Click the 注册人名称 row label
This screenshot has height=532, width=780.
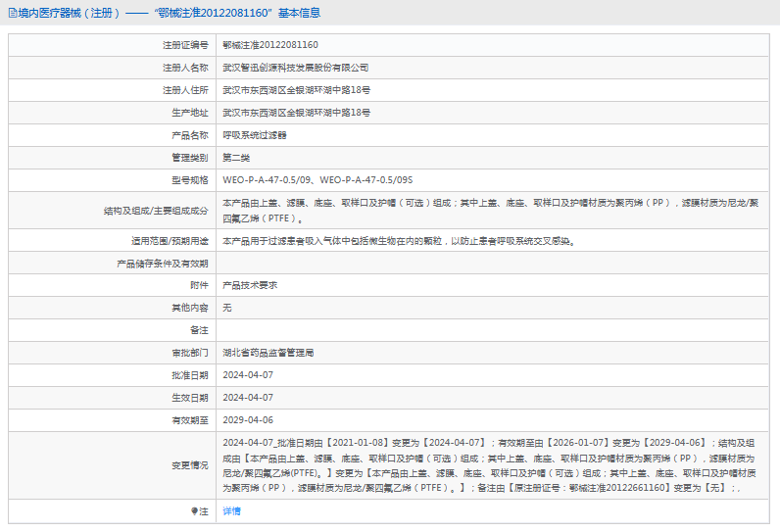185,68
